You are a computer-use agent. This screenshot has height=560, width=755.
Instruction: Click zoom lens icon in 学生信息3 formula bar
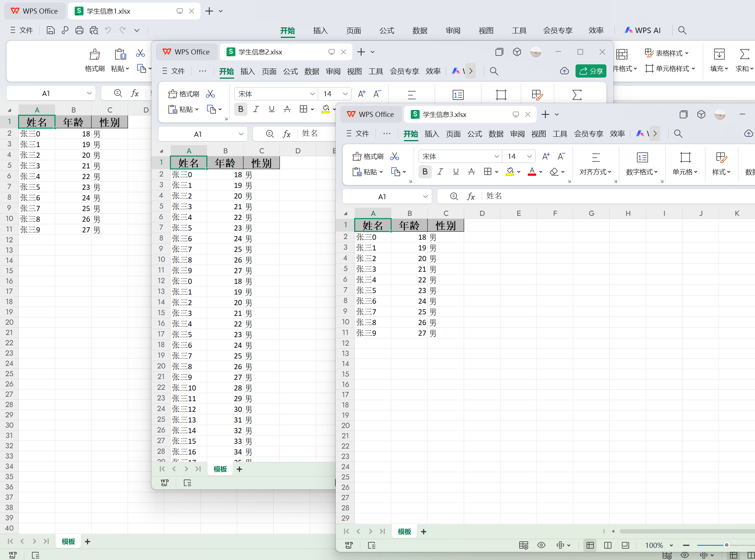coord(454,196)
